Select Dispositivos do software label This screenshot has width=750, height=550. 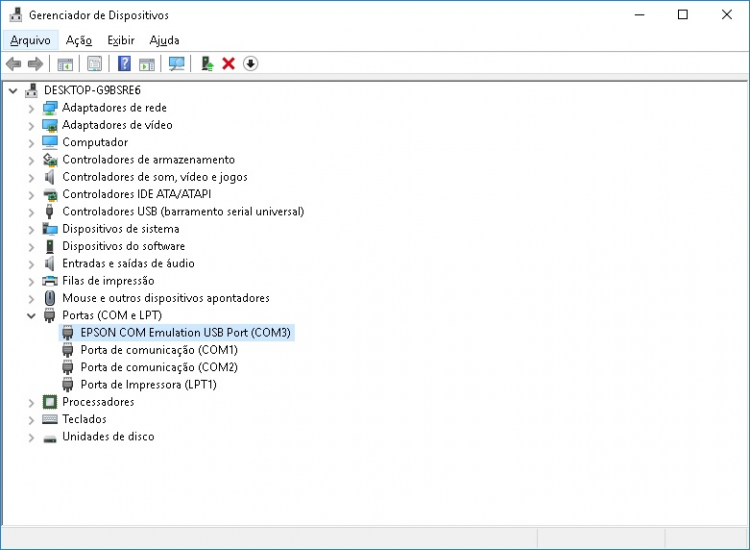pyautogui.click(x=123, y=246)
